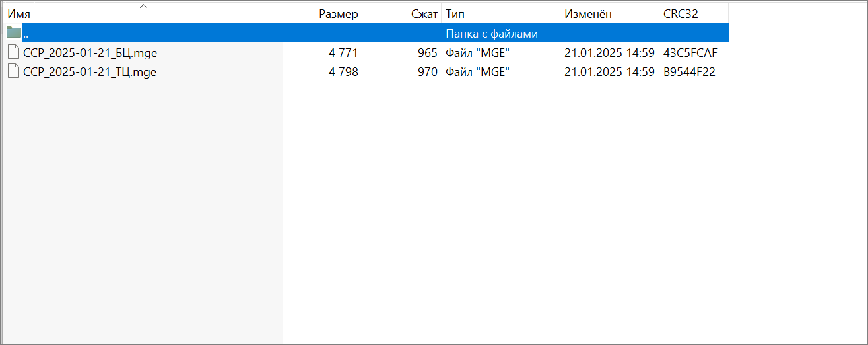Click the CRC32 value B9544F22
The image size is (868, 345).
click(689, 72)
